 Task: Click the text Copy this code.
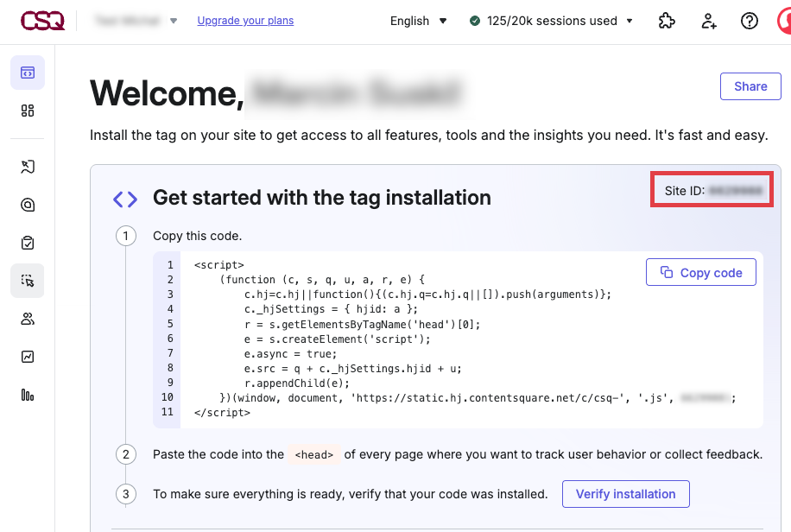(197, 237)
